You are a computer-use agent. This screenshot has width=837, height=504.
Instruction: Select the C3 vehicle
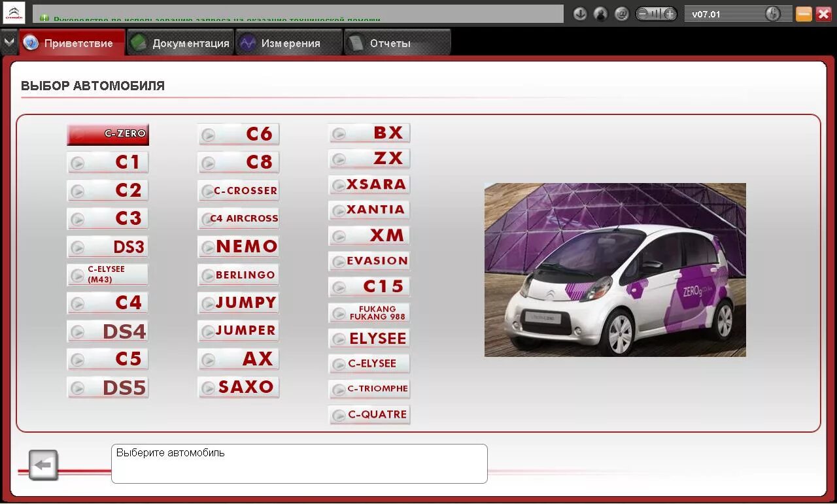108,218
